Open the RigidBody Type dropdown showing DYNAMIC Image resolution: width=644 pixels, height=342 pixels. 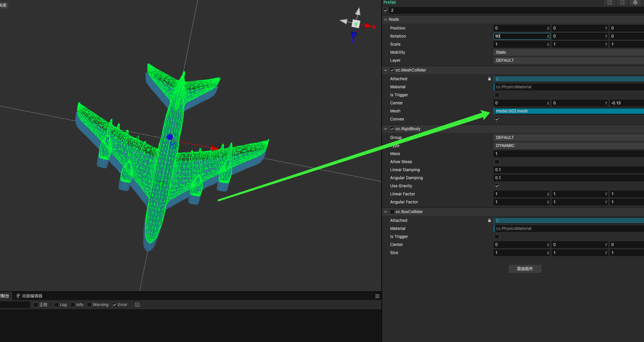coord(569,146)
